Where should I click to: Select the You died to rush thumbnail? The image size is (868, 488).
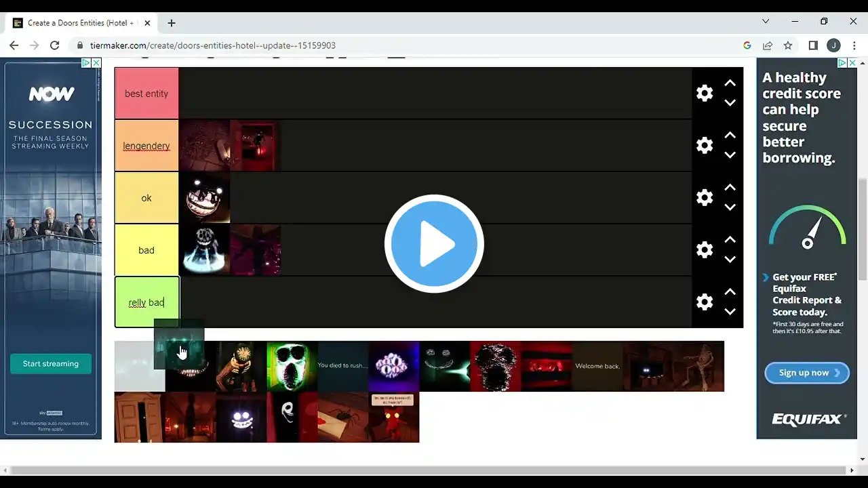pos(343,366)
